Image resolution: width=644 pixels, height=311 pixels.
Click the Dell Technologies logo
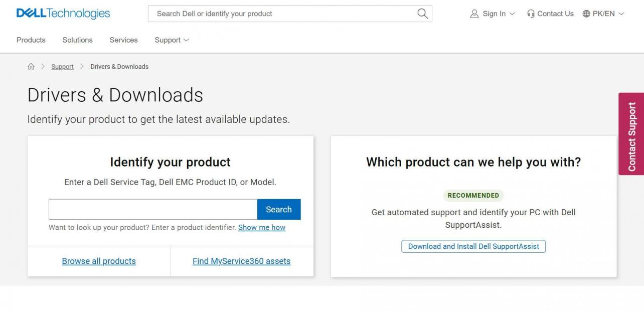[63, 14]
